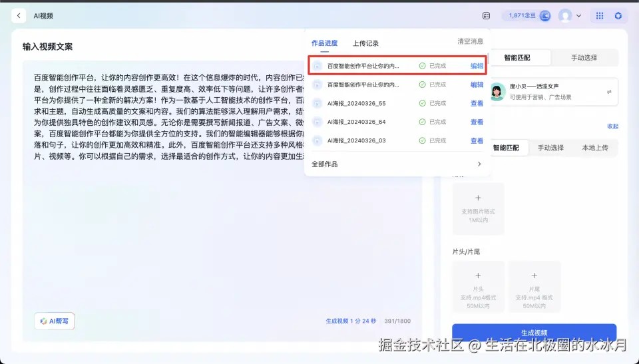Click the 片头/片尾 section label
This screenshot has width=639, height=364.
pos(466,252)
